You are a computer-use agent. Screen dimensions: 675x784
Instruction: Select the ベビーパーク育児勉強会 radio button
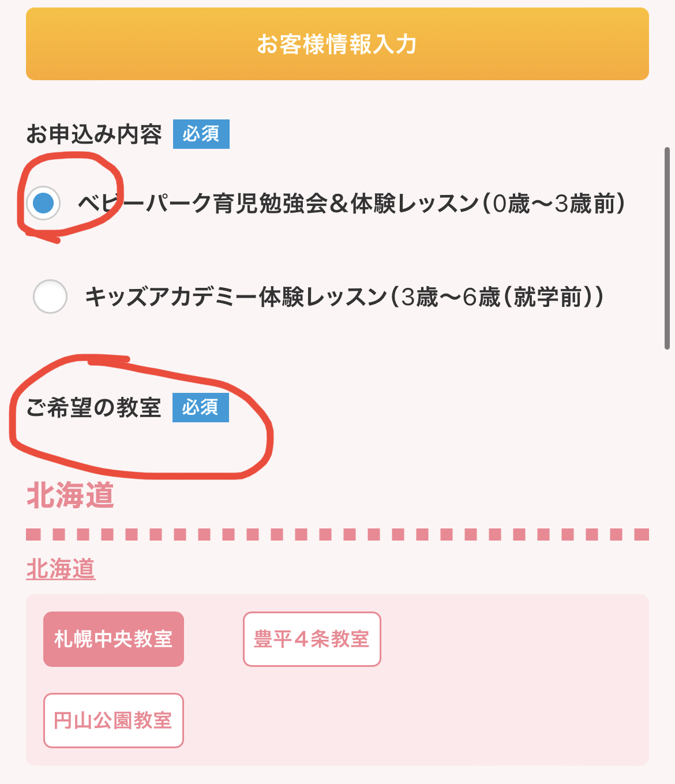(43, 203)
